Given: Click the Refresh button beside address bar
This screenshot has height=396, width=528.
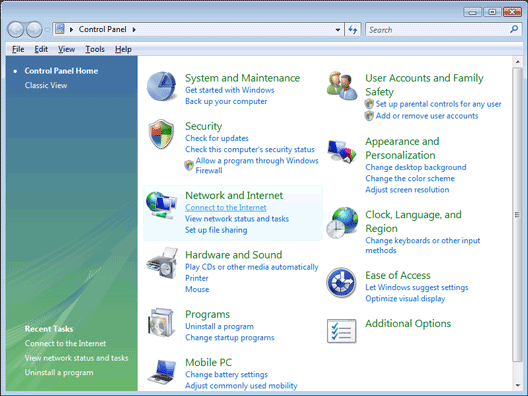Looking at the screenshot, I should point(353,30).
